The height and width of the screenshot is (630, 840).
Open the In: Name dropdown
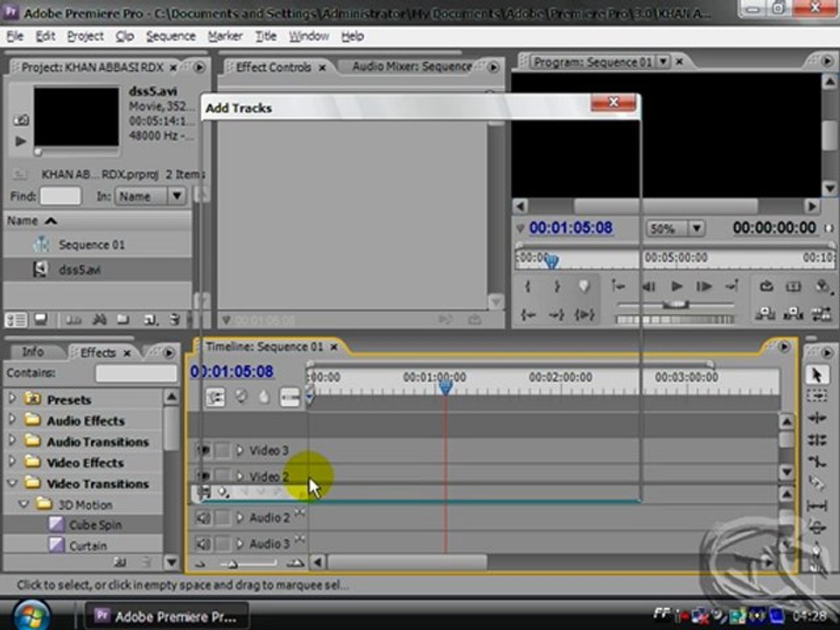click(x=150, y=196)
